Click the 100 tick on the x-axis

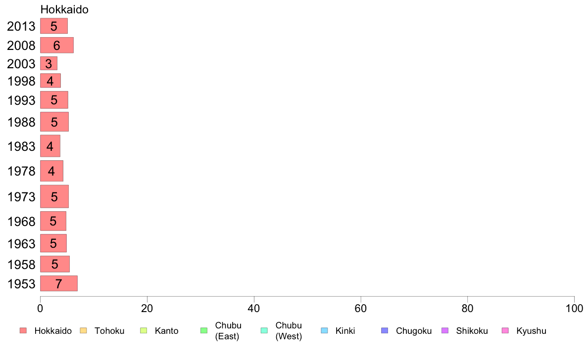click(574, 309)
